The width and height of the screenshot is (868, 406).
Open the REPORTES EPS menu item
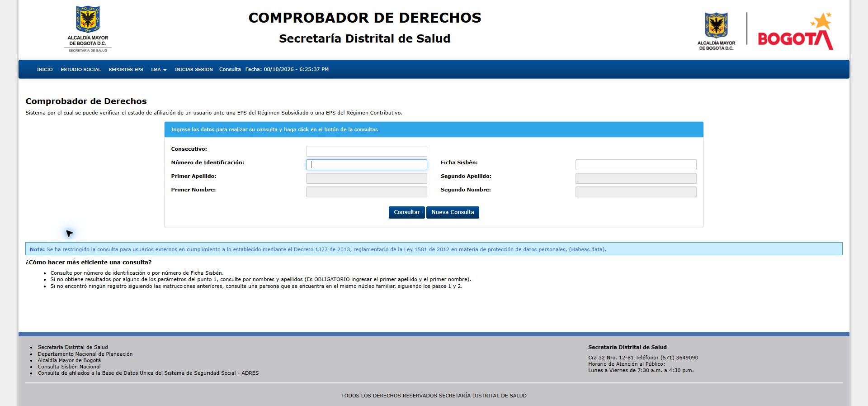coord(126,70)
